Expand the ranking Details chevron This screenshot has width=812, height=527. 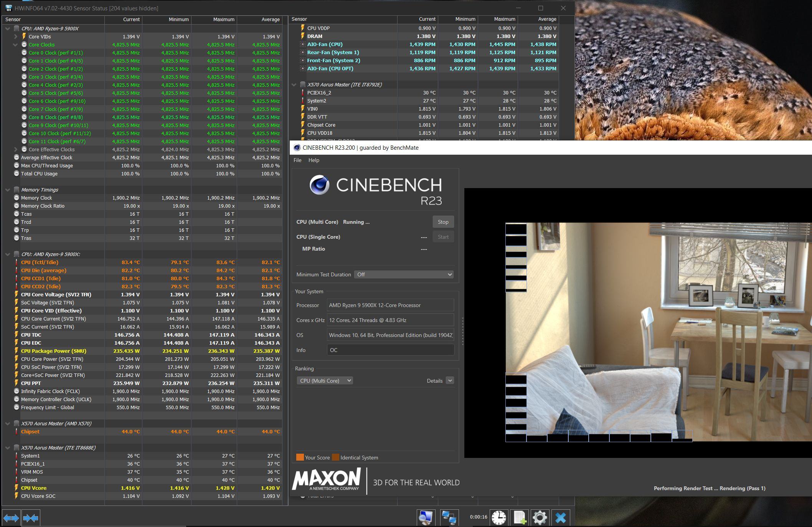click(x=450, y=381)
